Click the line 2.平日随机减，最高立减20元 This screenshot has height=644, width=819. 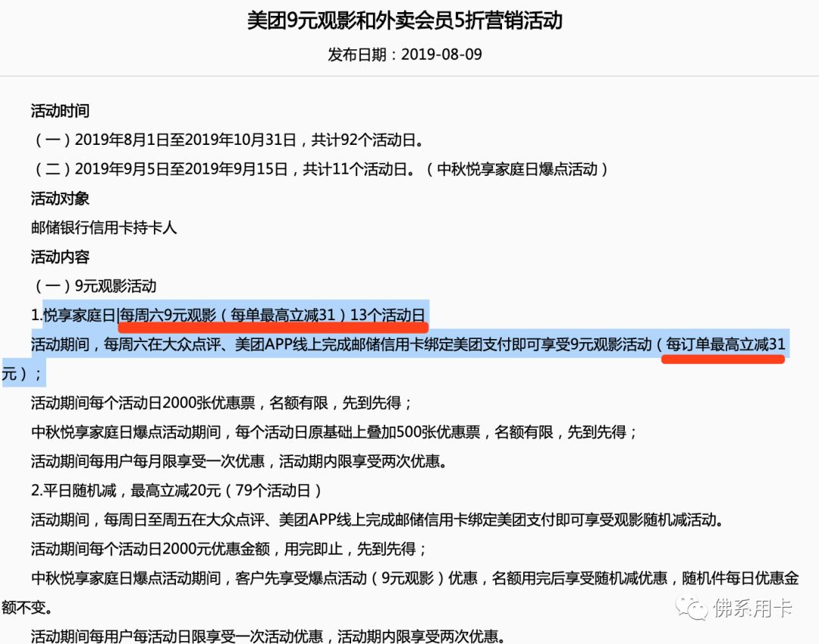click(x=177, y=491)
